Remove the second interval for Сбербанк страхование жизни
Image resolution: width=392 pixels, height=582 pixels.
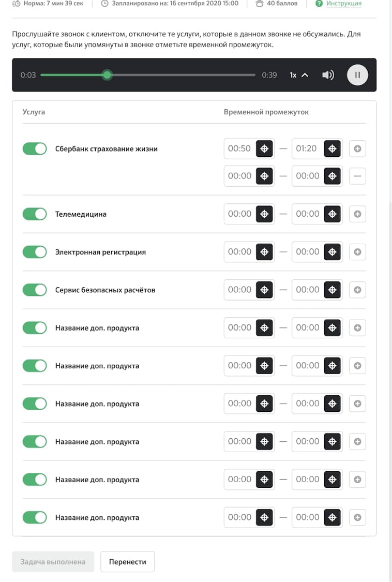(x=357, y=175)
